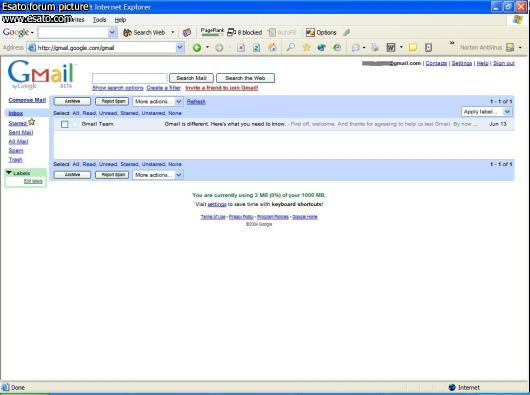Click the Sign out link
The height and width of the screenshot is (395, 530).
[x=504, y=63]
